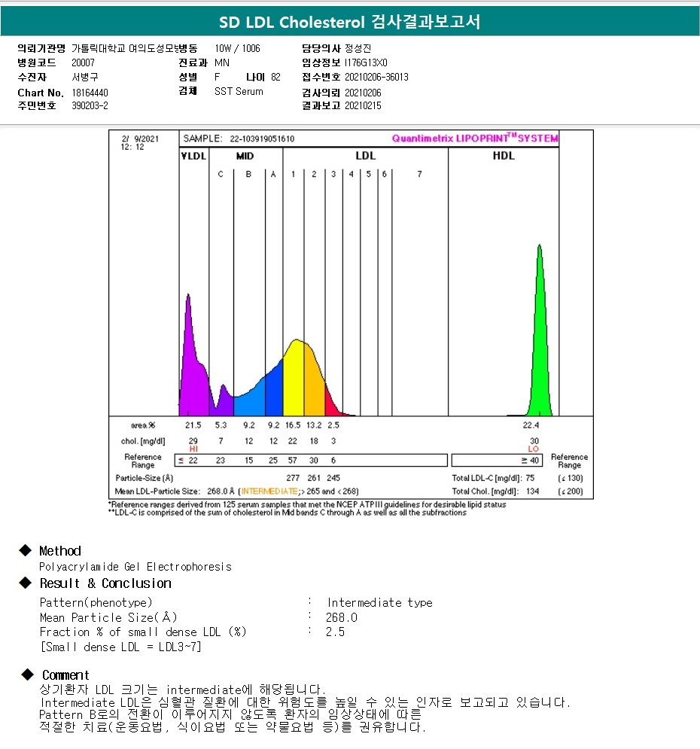The image size is (700, 749).
Task: Click the LDL subfraction label "7"
Action: [420, 174]
